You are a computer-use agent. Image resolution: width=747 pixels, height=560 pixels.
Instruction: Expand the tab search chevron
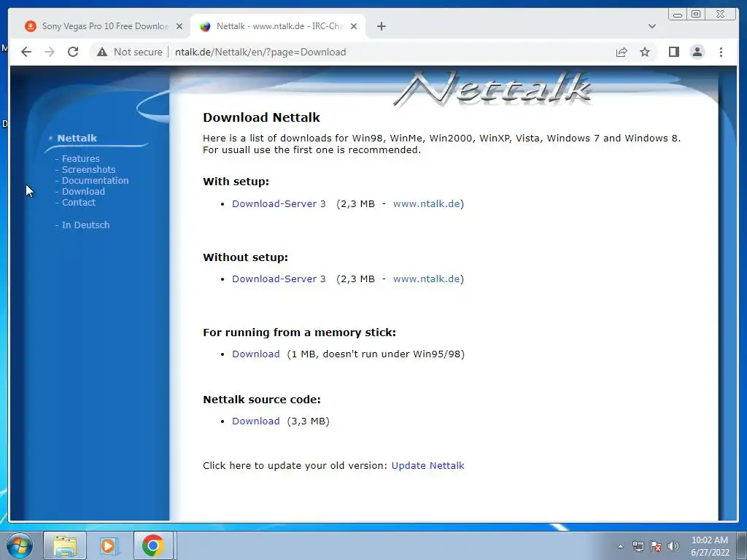point(652,26)
